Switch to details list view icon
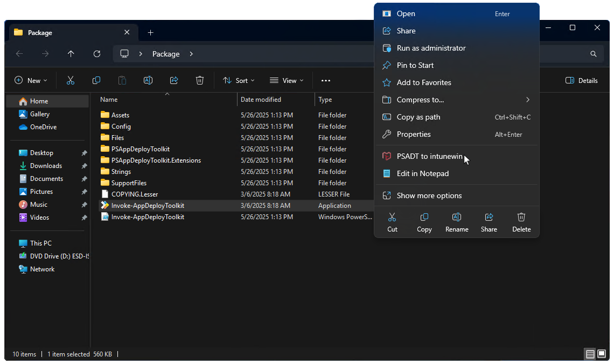Screen dimensions: 614x364 [x=590, y=354]
